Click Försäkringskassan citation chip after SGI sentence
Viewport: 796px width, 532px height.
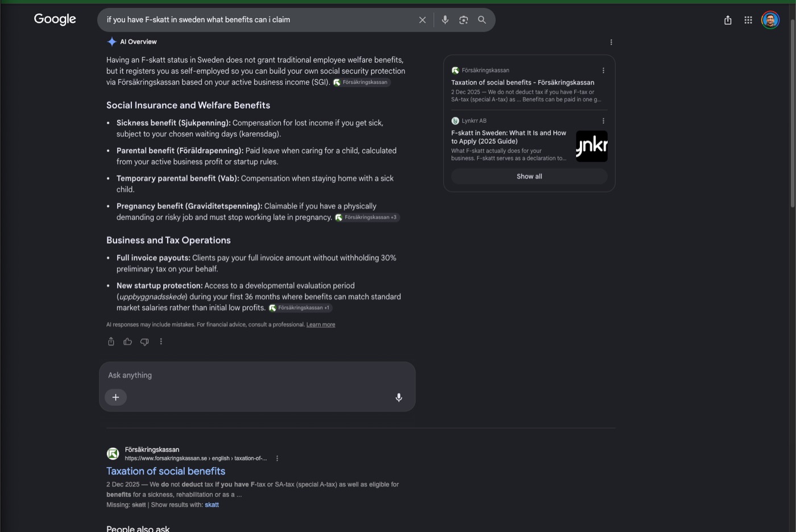click(x=362, y=82)
